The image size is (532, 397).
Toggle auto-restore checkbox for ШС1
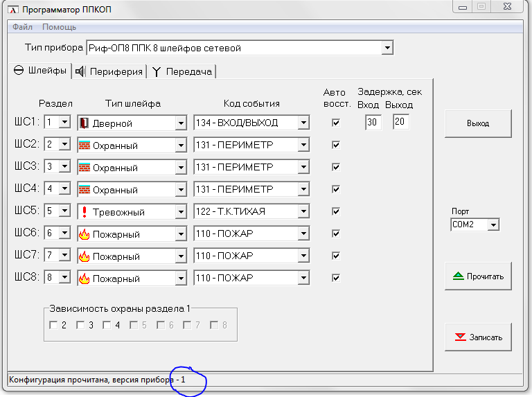[x=336, y=123]
